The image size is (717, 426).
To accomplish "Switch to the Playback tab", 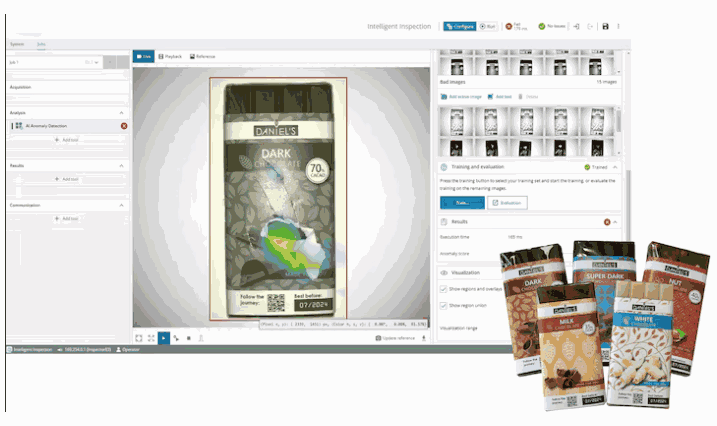I will point(170,56).
